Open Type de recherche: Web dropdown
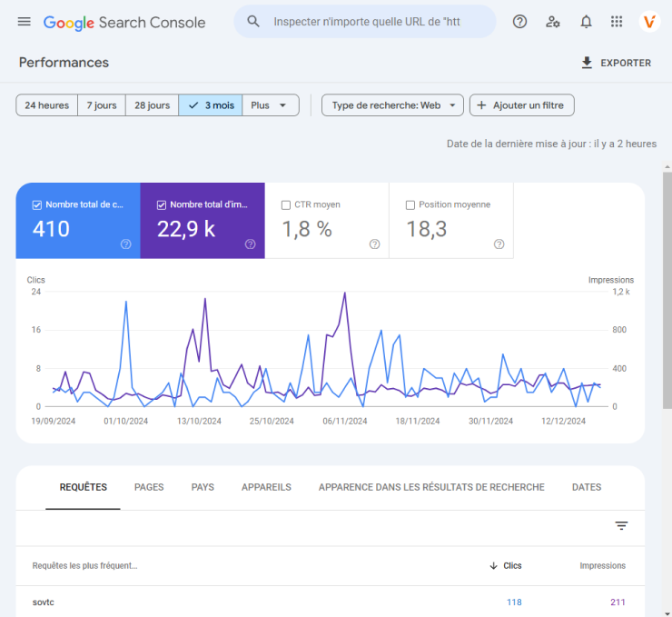672x617 pixels. pos(392,105)
